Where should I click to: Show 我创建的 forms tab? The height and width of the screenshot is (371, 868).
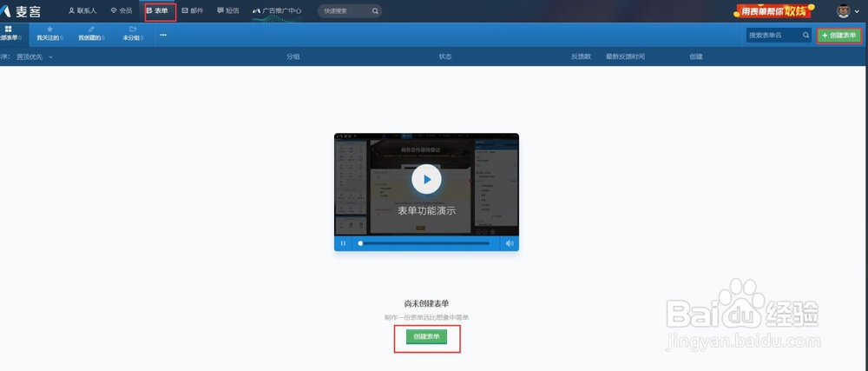click(92, 34)
